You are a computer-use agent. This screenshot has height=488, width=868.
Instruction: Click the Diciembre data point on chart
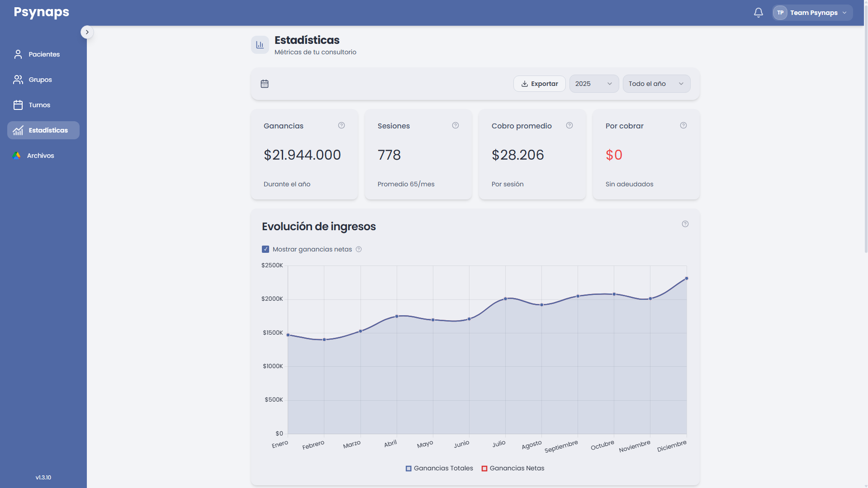(687, 278)
